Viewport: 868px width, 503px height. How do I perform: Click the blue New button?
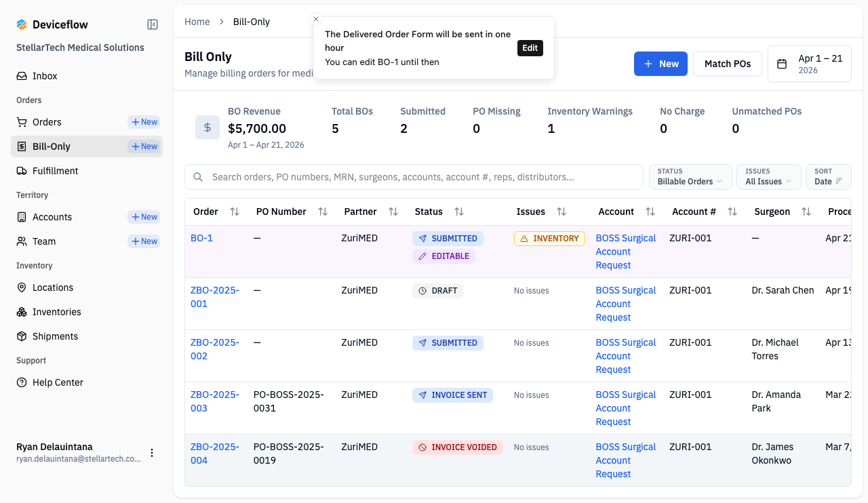pyautogui.click(x=660, y=64)
